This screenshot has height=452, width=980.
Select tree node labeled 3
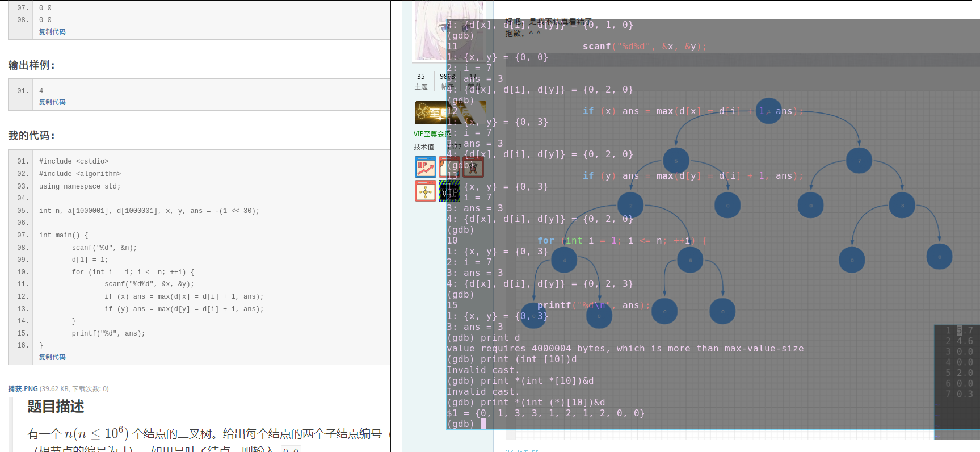(x=902, y=205)
